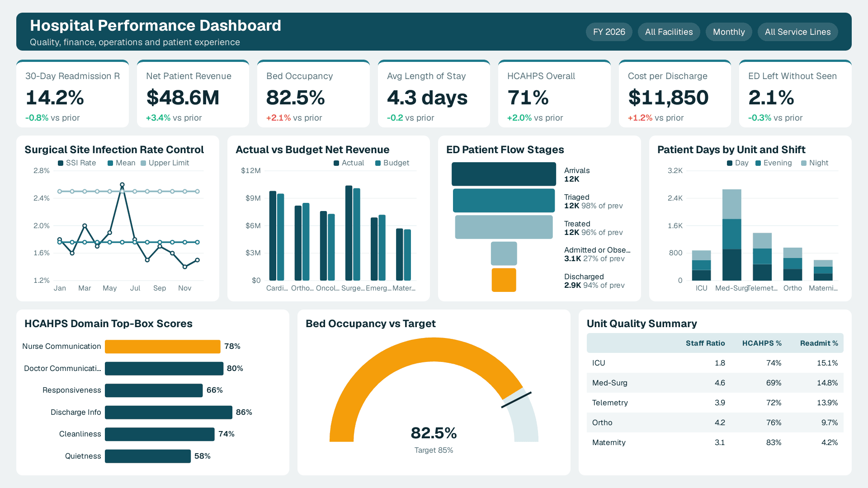868x488 pixels.
Task: Hide the Evening shift legend series
Action: [x=774, y=163]
